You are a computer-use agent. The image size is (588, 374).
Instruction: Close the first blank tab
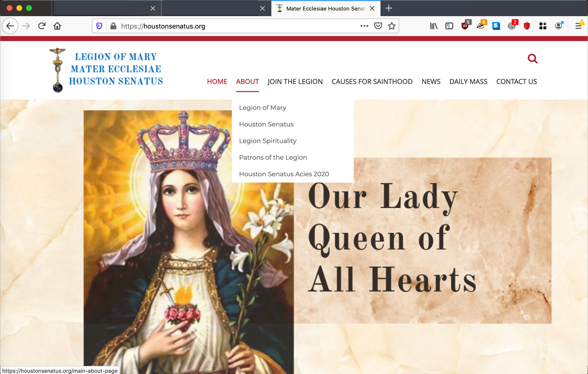(x=153, y=8)
